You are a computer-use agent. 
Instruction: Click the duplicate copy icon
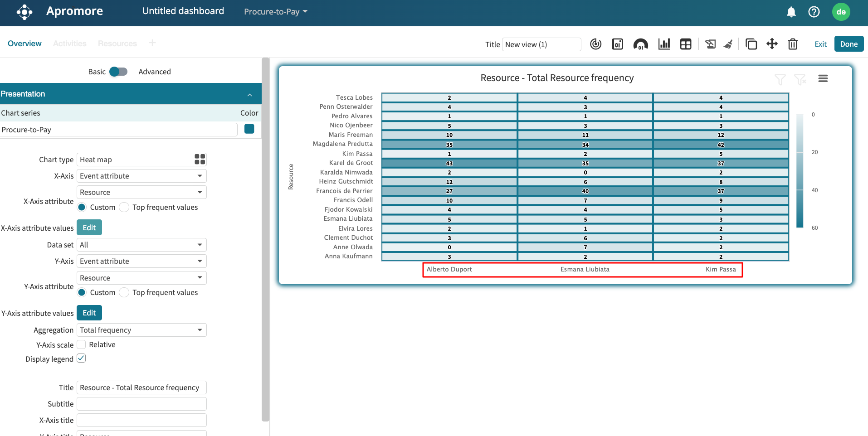pos(751,44)
